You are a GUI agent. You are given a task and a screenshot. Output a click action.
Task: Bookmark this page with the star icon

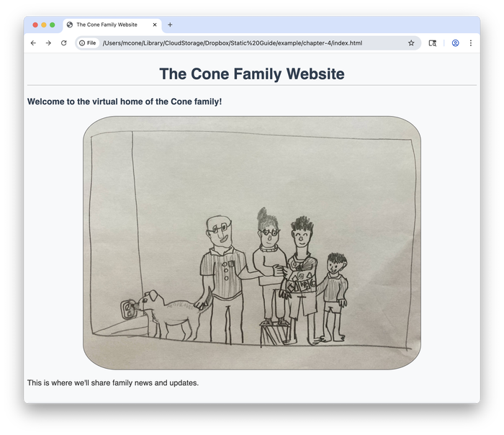[x=411, y=43]
